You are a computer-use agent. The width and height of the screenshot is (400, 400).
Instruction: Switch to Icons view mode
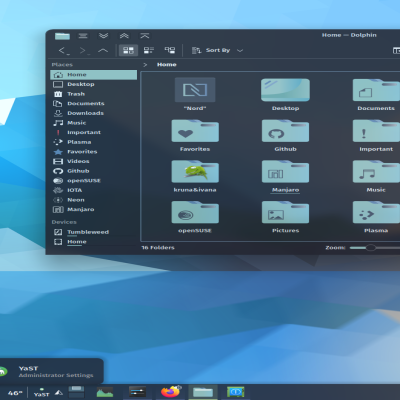click(x=128, y=50)
